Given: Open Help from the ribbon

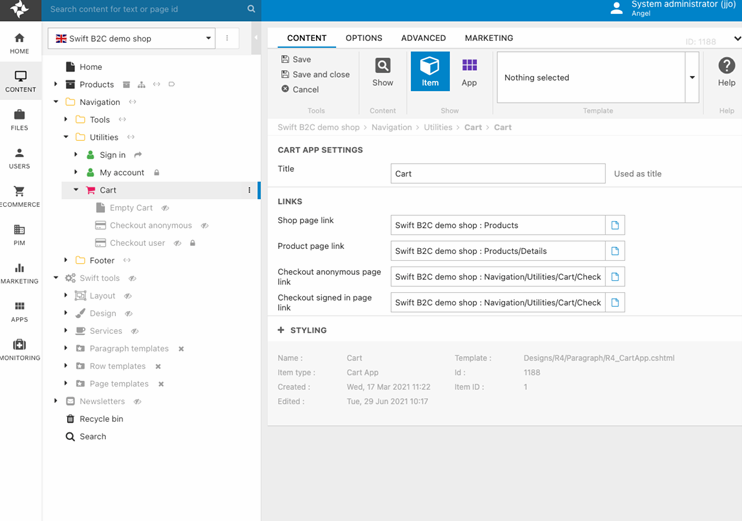Looking at the screenshot, I should click(726, 72).
